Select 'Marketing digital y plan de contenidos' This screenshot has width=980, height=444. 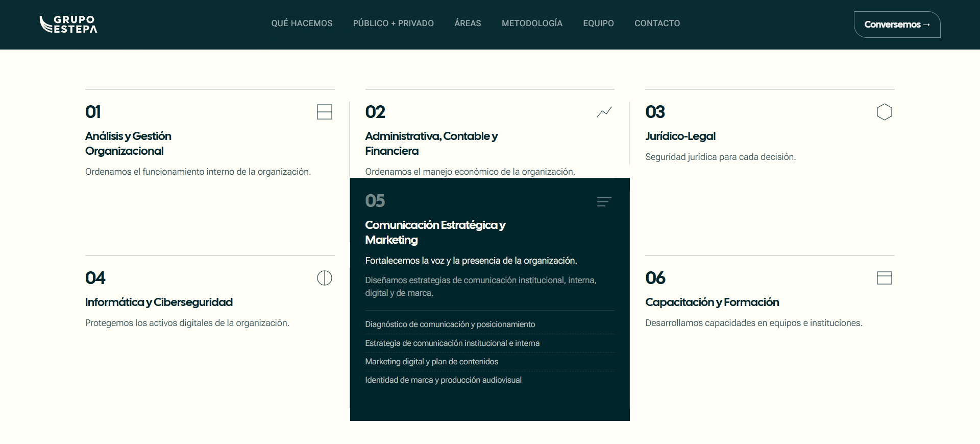click(432, 362)
